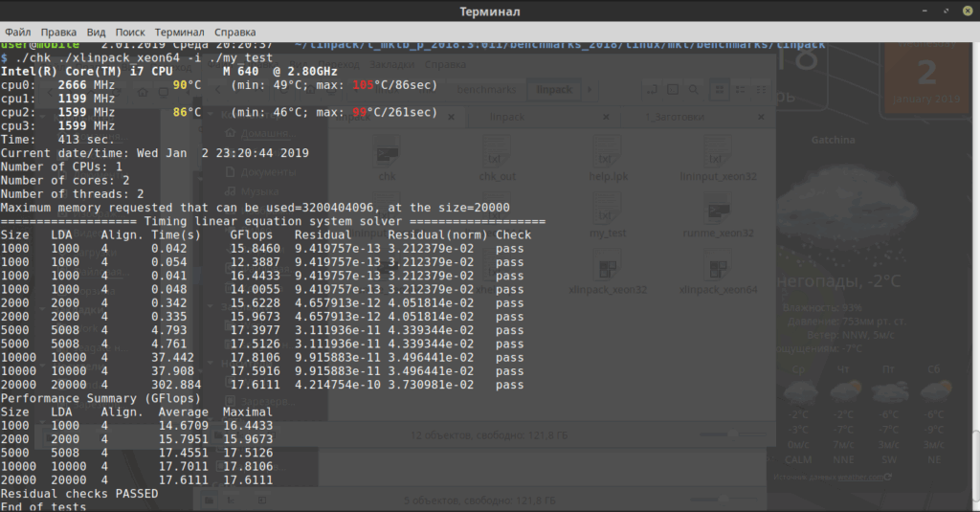Open the terminal's Справка menu
Viewport: 980px width, 512px height.
[x=235, y=32]
